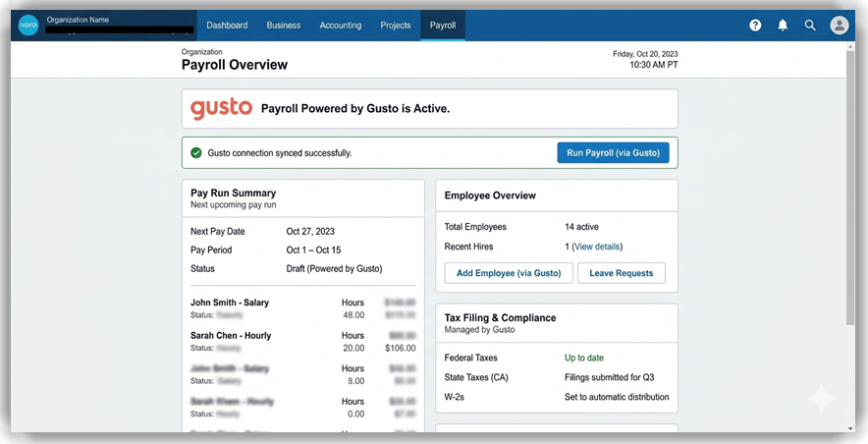Screen dimensions: 868x444
Task: Open the Projects menu
Action: pyautogui.click(x=396, y=26)
